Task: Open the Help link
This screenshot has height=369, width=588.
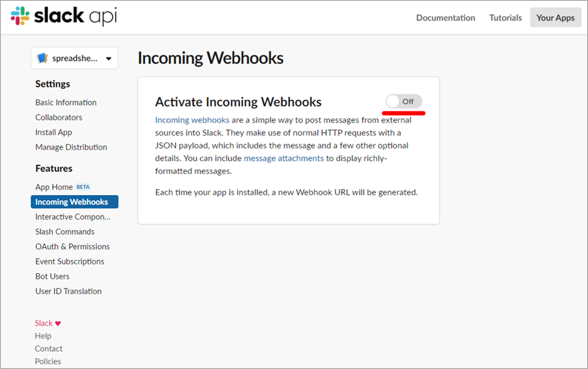Action: point(43,336)
